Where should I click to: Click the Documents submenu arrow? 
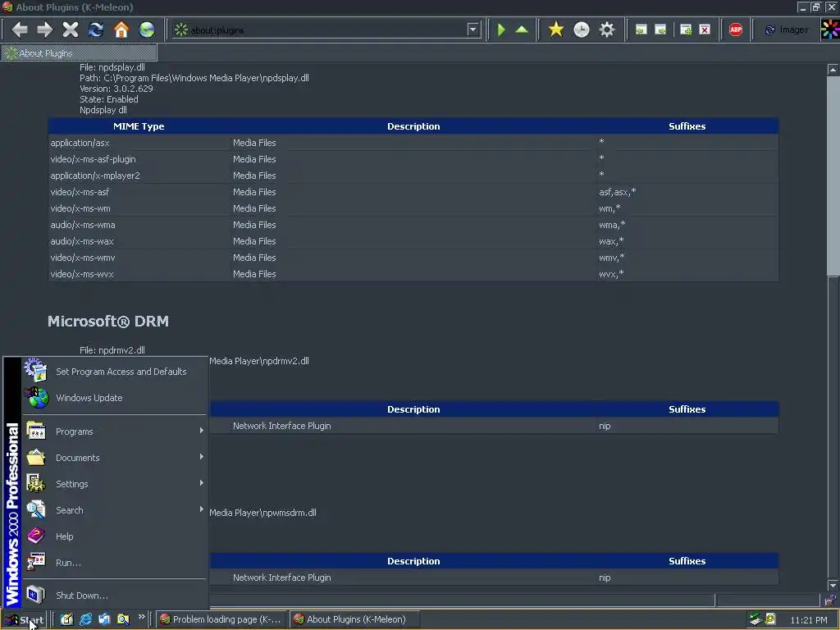[202, 456]
